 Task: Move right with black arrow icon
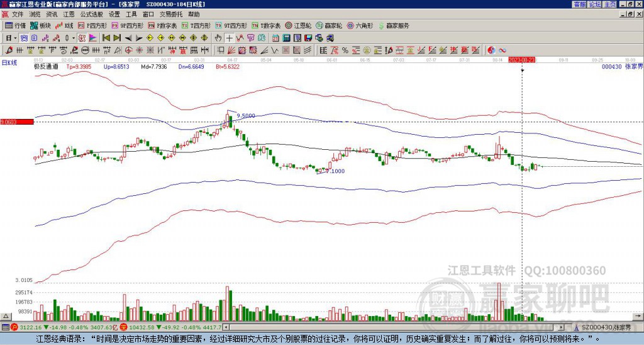[x=139, y=38]
